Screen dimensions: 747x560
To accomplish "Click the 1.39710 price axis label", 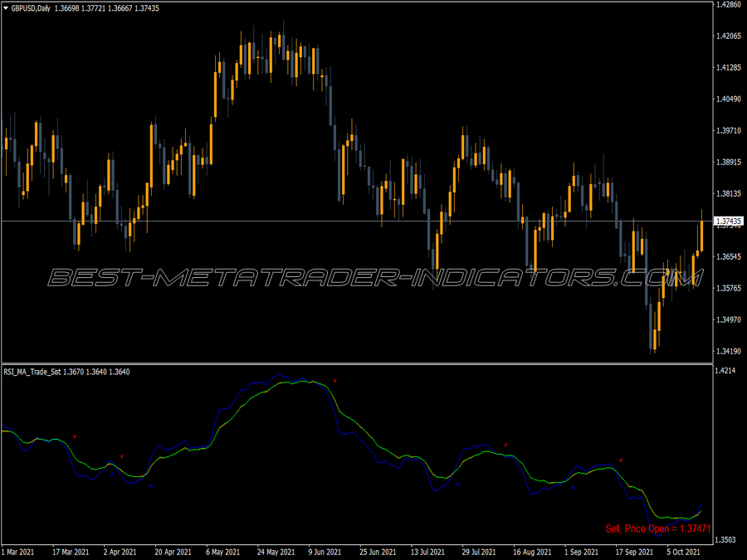I will pyautogui.click(x=729, y=130).
